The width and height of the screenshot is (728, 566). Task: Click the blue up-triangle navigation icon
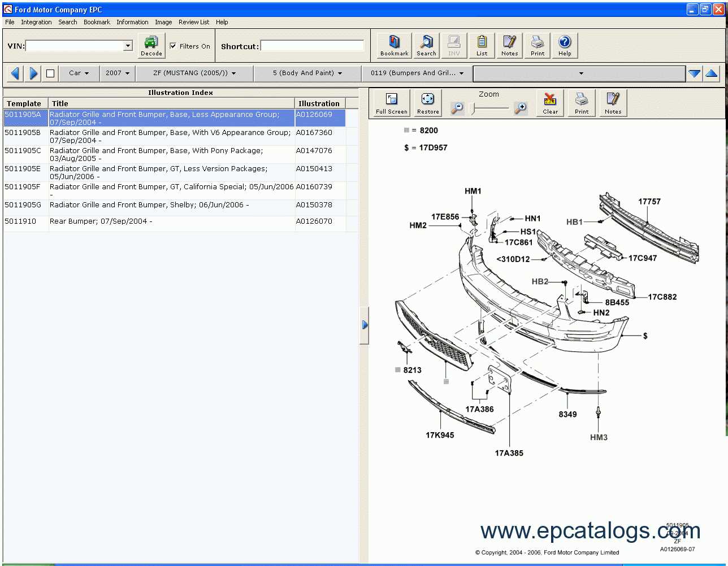(x=712, y=73)
